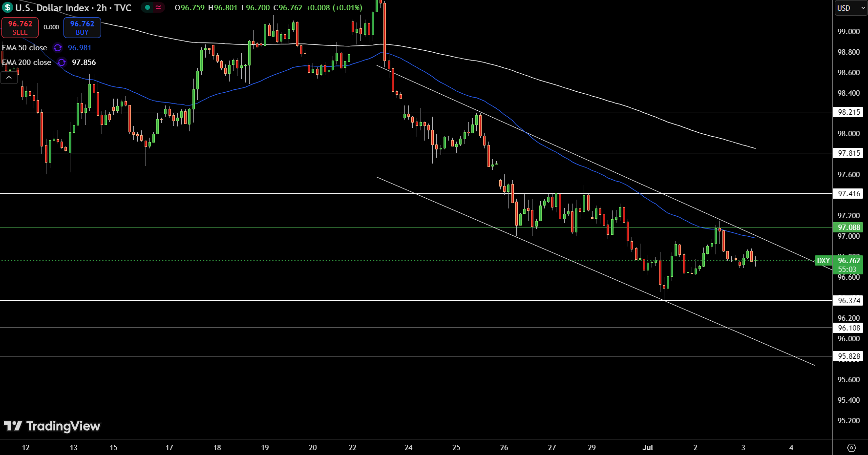Click the close value C96.762
Image resolution: width=868 pixels, height=455 pixels.
[x=288, y=8]
